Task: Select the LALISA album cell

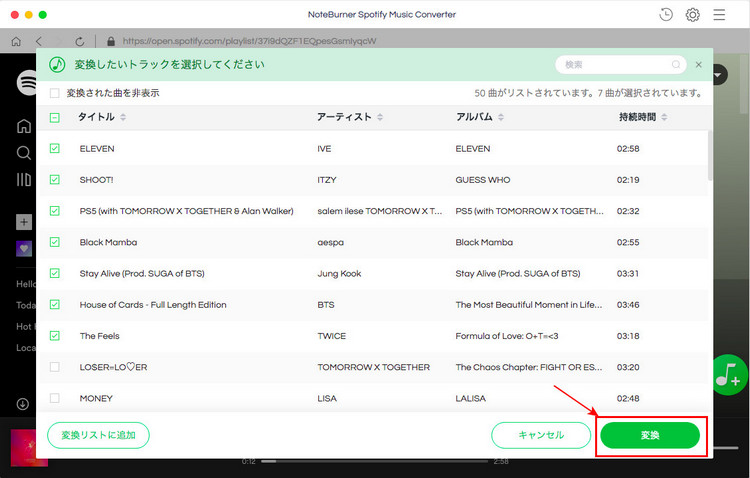Action: 471,399
